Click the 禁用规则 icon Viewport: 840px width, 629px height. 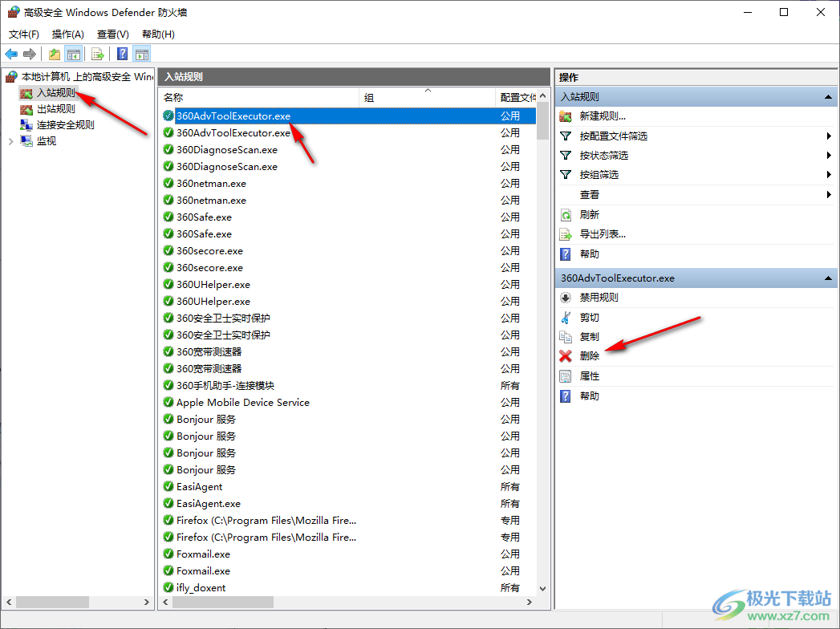[x=566, y=298]
